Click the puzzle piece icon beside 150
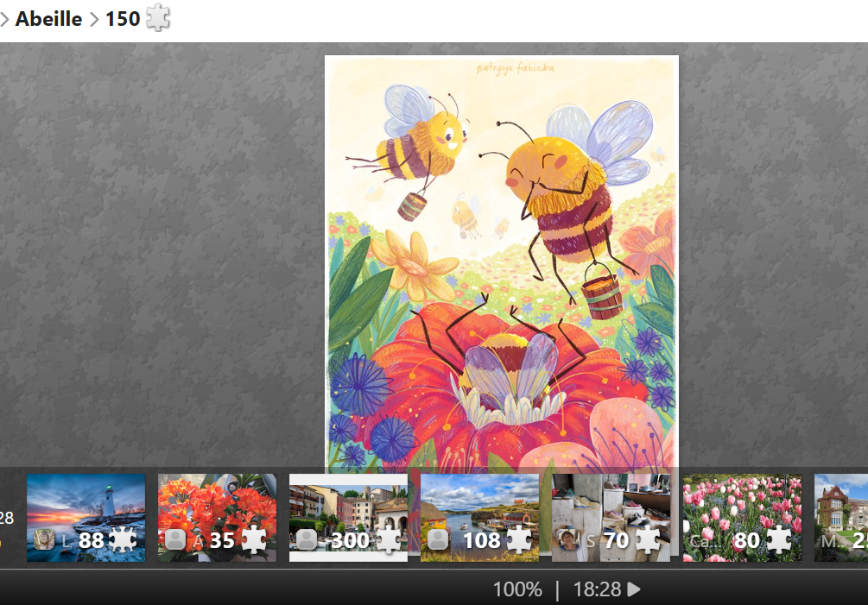Image resolution: width=868 pixels, height=611 pixels. pyautogui.click(x=158, y=18)
